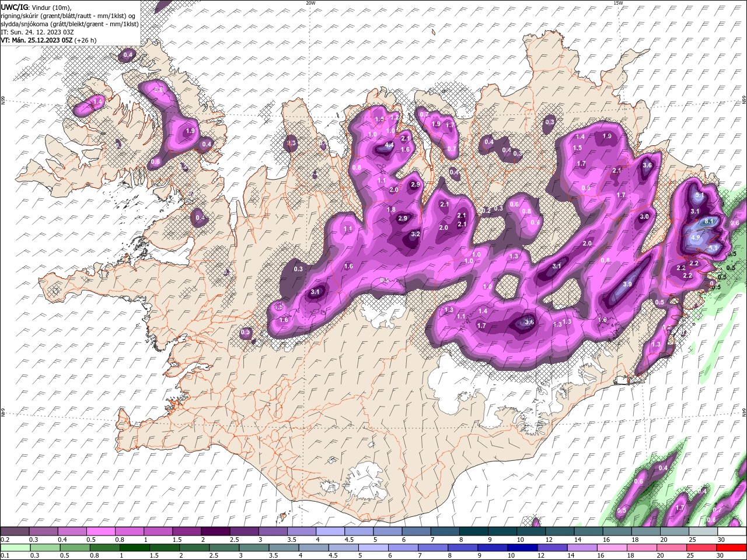
Task: Click the 4.4 precipitation value label
Action: click(389, 145)
